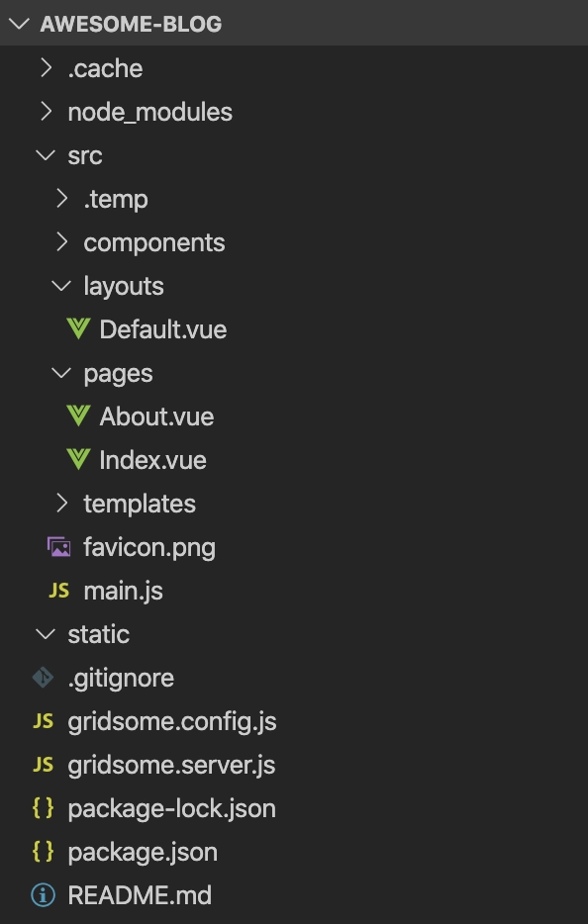Click the JSON braces icon next to package.json
Image resolution: width=588 pixels, height=924 pixels.
[42, 852]
